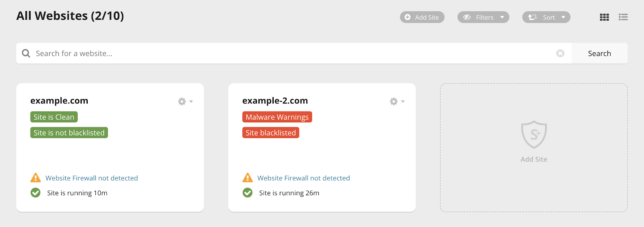Open gear settings for example-2.com
This screenshot has height=227, width=644.
pyautogui.click(x=394, y=101)
